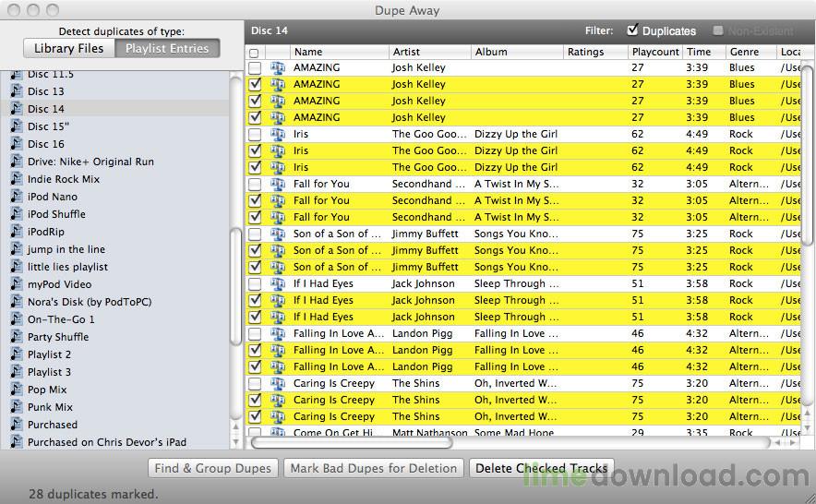Viewport: 816px width, 504px height.
Task: Click the playlist icon beside Purchased
Action: click(15, 425)
